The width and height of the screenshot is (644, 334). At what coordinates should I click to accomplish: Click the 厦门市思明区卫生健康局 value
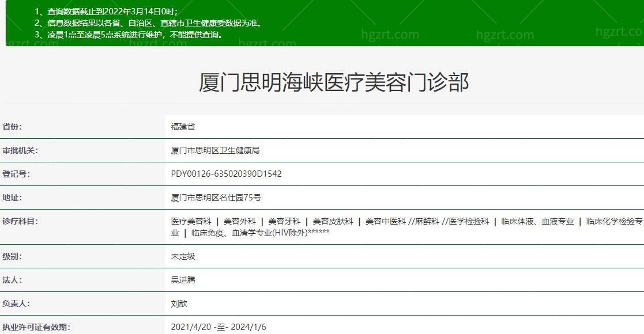[215, 150]
